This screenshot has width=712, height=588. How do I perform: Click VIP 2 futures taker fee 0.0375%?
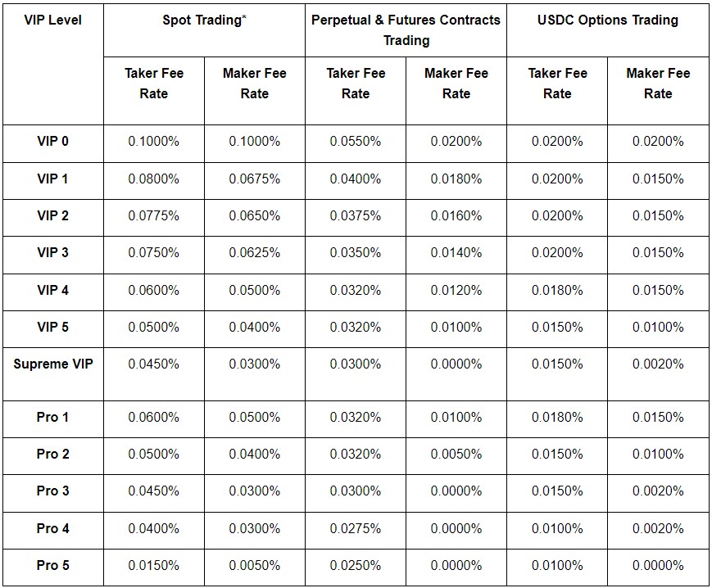coord(356,215)
